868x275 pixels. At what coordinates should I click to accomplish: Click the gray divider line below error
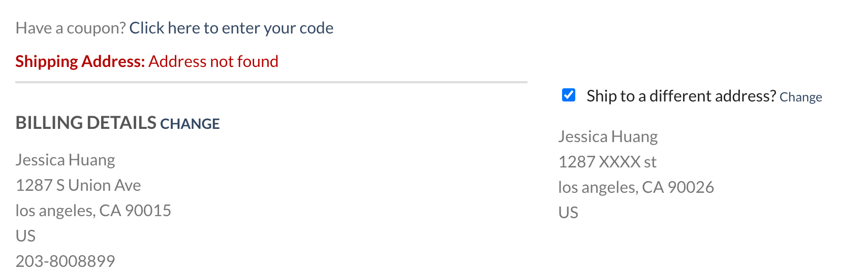pos(271,82)
